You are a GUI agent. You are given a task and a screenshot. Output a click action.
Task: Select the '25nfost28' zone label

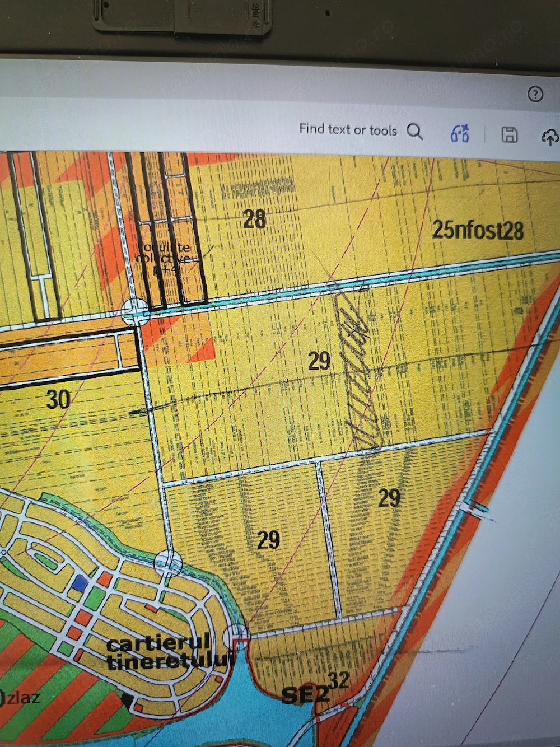tap(478, 230)
